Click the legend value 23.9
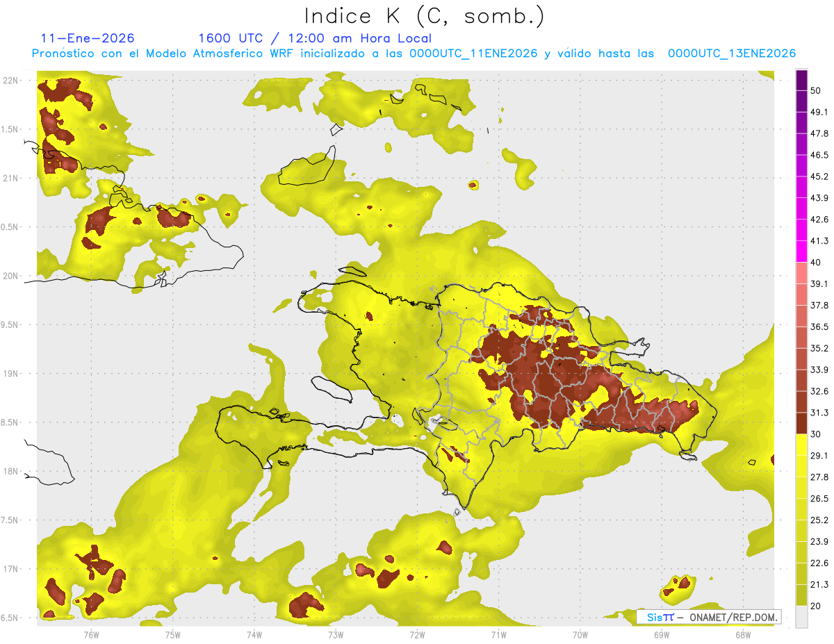The width and height of the screenshot is (834, 644). click(820, 542)
